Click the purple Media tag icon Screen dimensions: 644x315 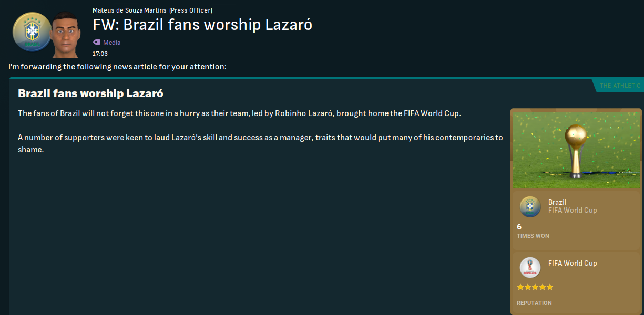[97, 43]
